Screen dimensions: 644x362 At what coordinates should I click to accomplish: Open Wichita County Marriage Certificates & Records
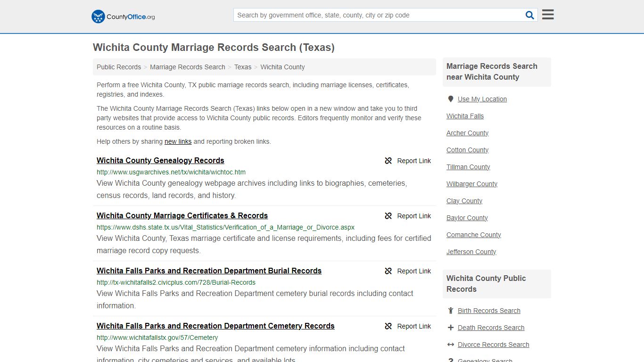coord(182,215)
